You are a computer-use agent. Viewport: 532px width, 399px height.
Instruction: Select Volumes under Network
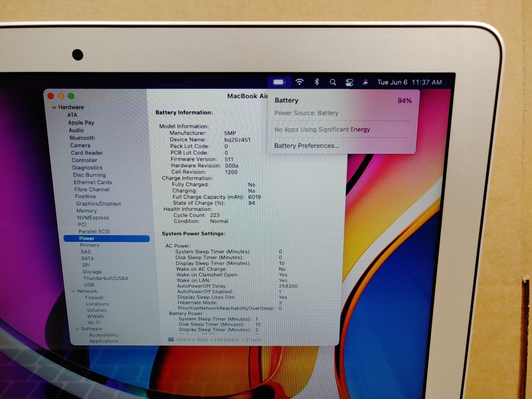(96, 310)
